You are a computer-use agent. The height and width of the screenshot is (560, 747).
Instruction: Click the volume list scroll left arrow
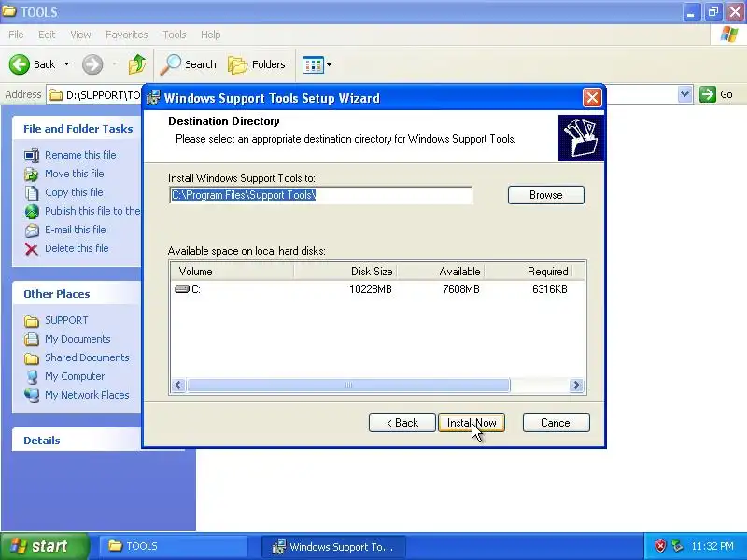[x=178, y=385]
